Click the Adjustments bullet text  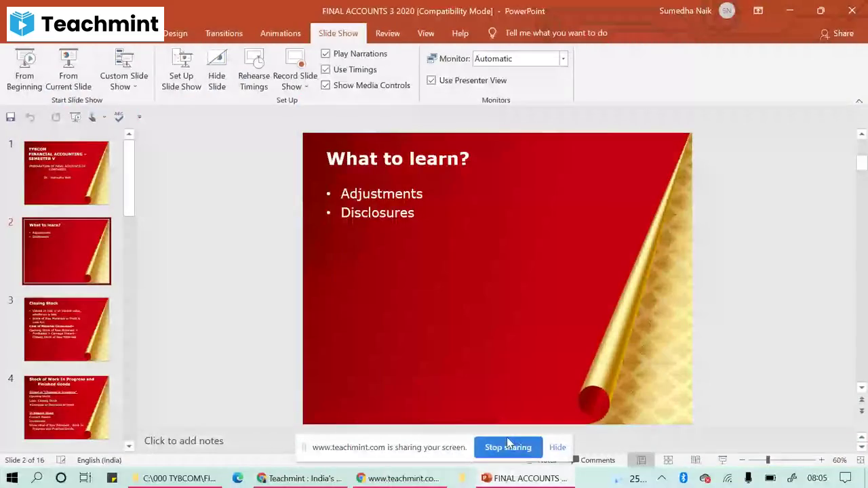381,194
